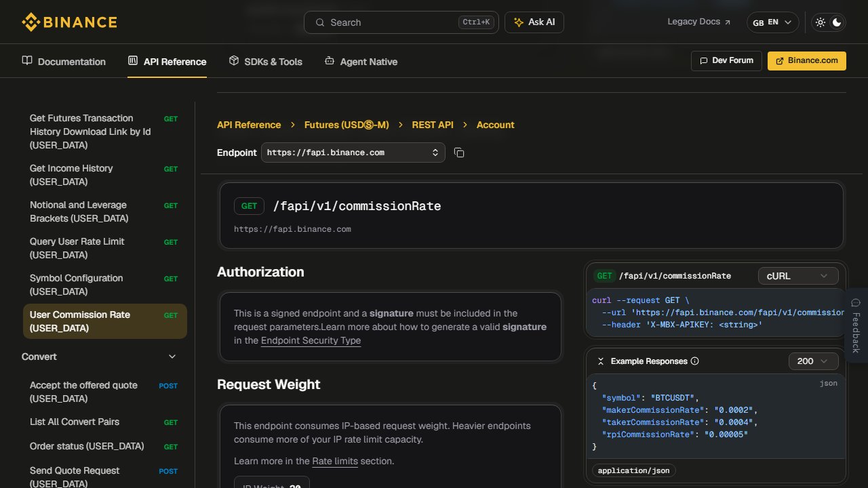This screenshot has width=868, height=488.
Task: Switch to light theme sun icon
Action: (821, 22)
